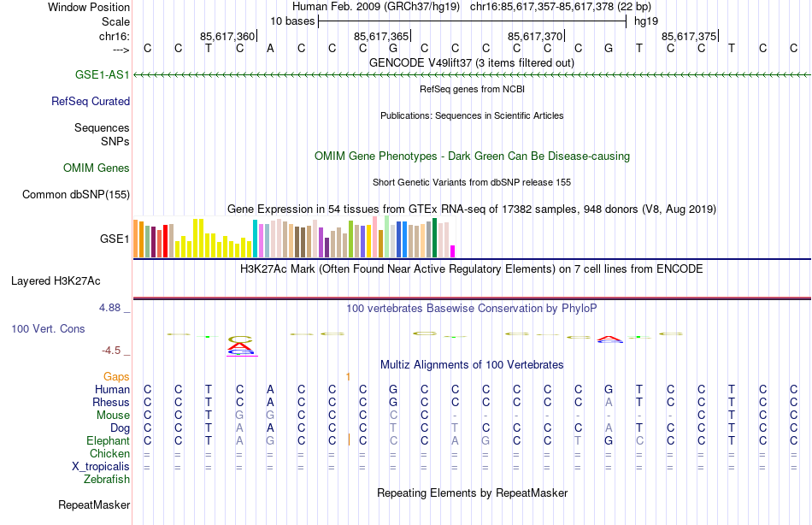This screenshot has height=525, width=812.
Task: Click the chr16:85,617,357-85,617,378 (22 bp) position text
Action: point(561,7)
